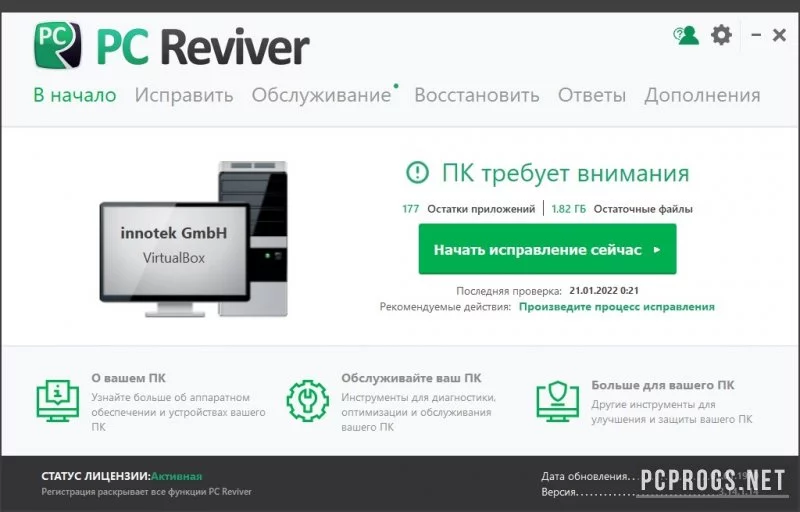This screenshot has width=800, height=512.
Task: Click 'Рекомендуемые действия:' label
Action: tap(445, 307)
